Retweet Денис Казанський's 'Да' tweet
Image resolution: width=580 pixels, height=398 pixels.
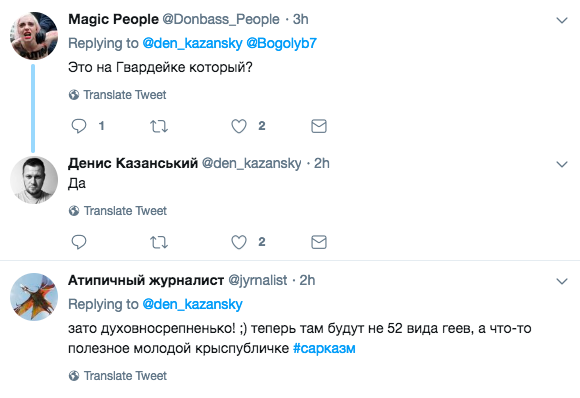pyautogui.click(x=159, y=242)
